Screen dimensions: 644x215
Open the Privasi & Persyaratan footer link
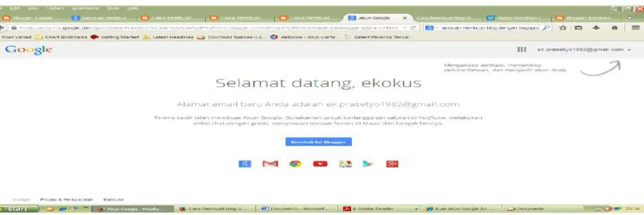(67, 200)
